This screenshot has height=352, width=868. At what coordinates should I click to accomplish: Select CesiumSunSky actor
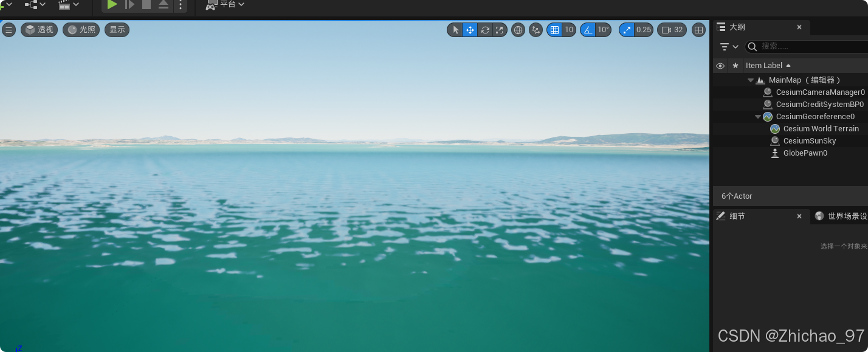pos(810,141)
